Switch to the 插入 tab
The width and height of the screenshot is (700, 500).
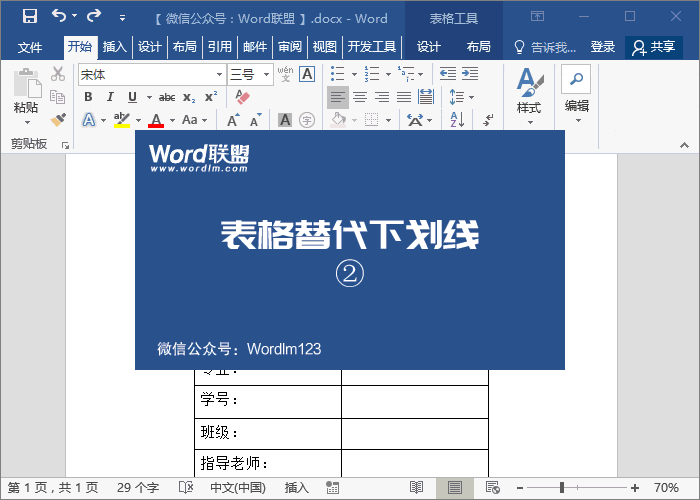pyautogui.click(x=114, y=46)
